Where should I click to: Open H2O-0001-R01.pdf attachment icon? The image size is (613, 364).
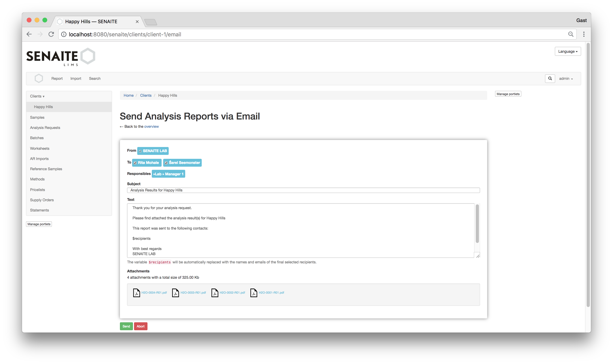253,292
